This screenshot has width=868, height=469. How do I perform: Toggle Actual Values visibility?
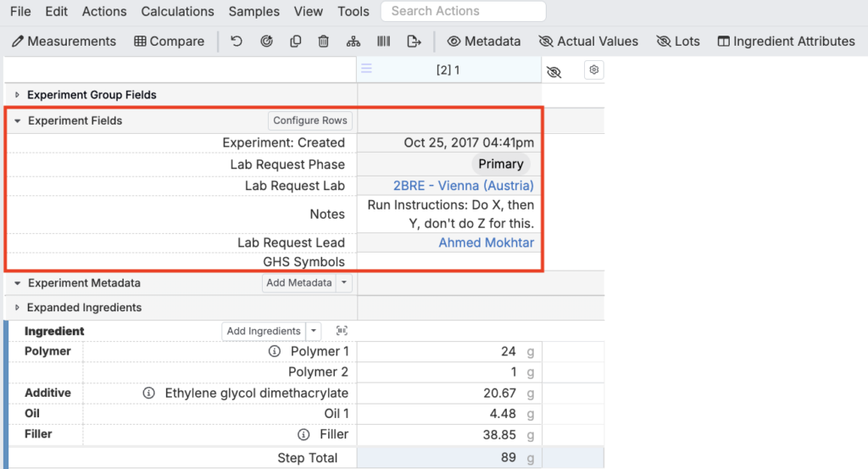pos(588,42)
